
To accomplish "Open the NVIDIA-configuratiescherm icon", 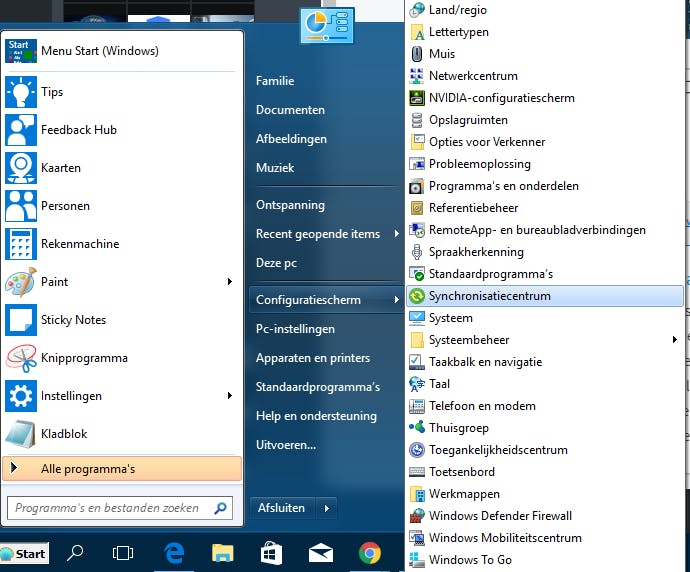I will click(x=417, y=98).
